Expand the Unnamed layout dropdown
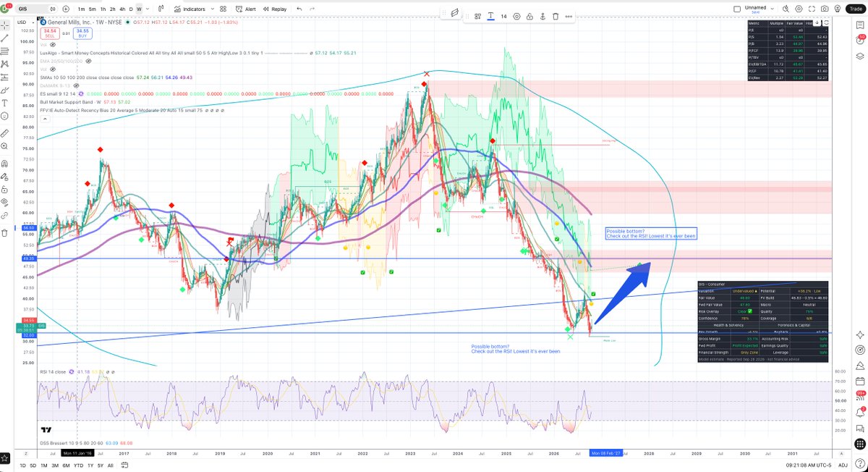The height and width of the screenshot is (472, 868). click(x=772, y=8)
